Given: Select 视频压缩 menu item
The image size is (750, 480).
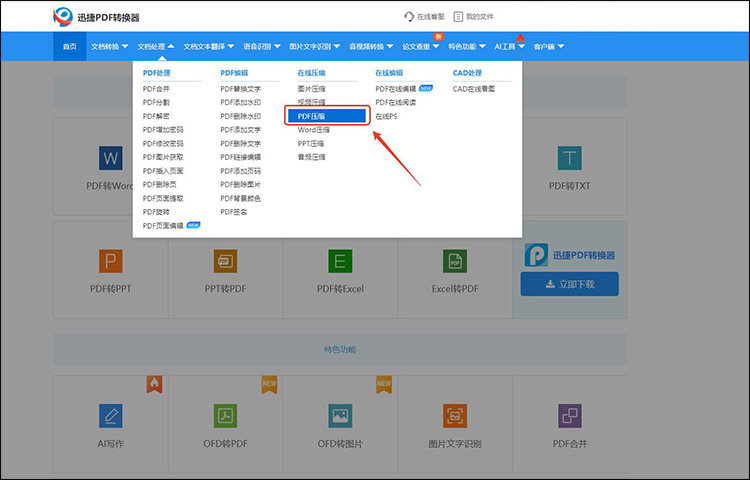Looking at the screenshot, I should 311,102.
